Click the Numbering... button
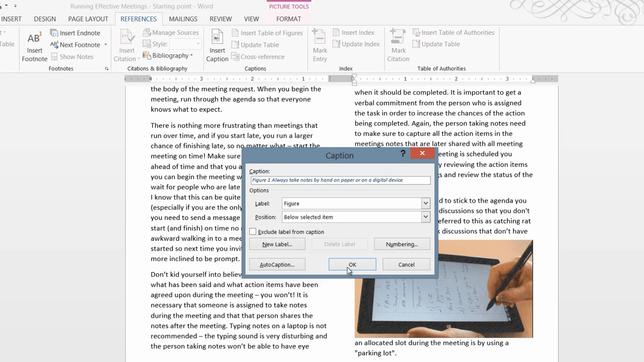The width and height of the screenshot is (644, 362). 402,244
